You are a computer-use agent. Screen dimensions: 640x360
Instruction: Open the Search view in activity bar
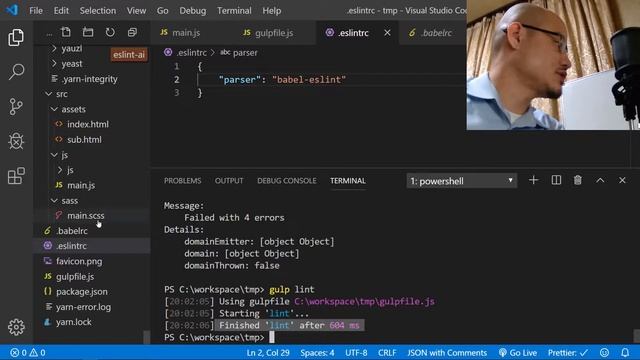click(x=16, y=72)
